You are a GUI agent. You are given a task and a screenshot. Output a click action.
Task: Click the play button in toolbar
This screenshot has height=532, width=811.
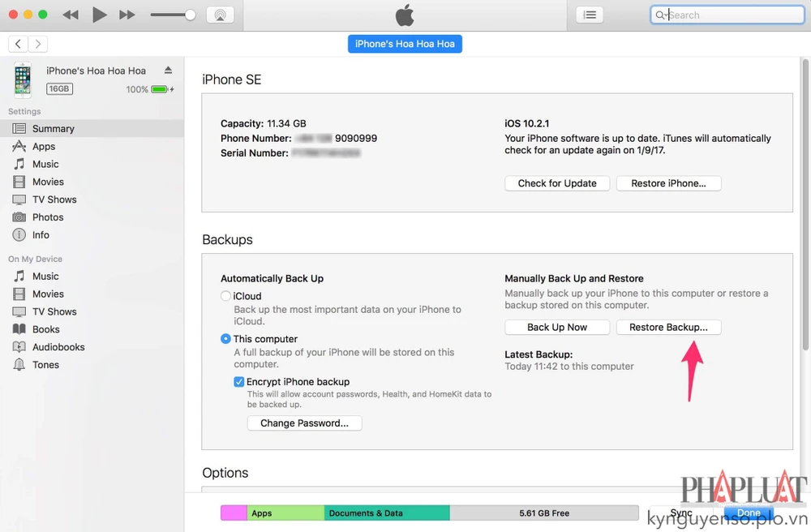click(x=99, y=15)
